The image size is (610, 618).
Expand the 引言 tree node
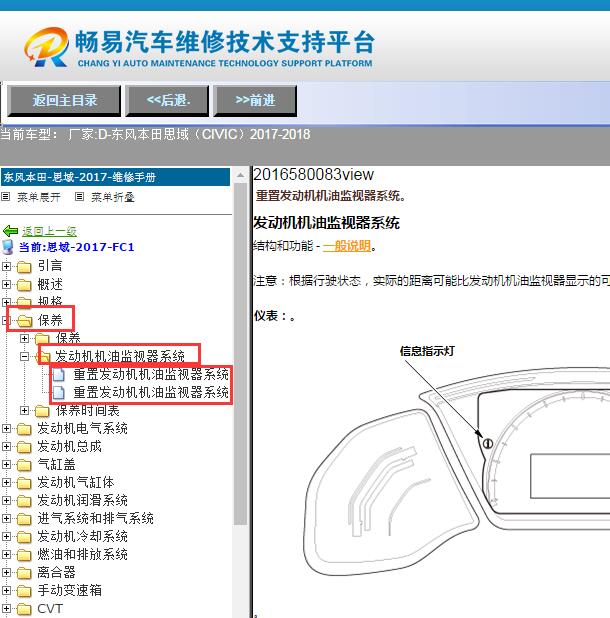(6, 266)
